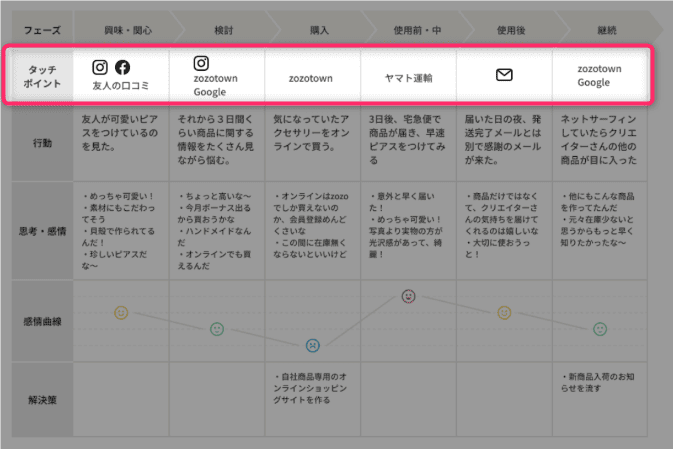The image size is (673, 449).
Task: Click the Facebook icon in touchpoint row
Action: [122, 68]
